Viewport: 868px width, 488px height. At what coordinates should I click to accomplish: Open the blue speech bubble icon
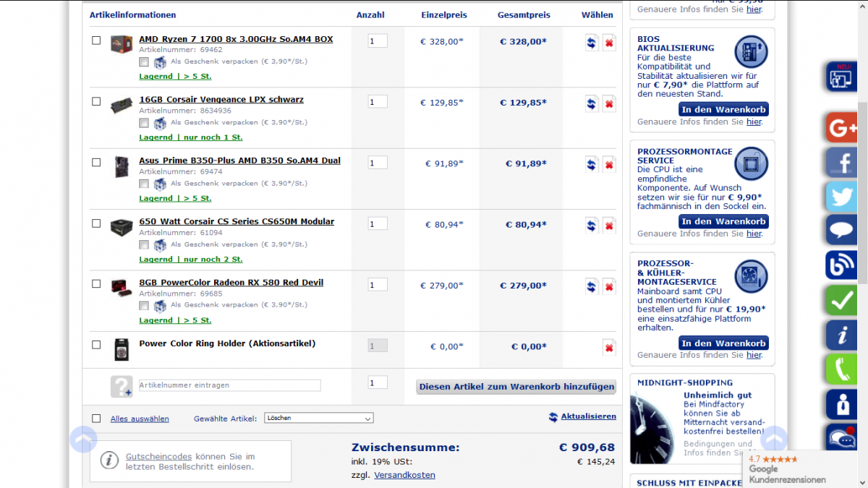point(842,231)
